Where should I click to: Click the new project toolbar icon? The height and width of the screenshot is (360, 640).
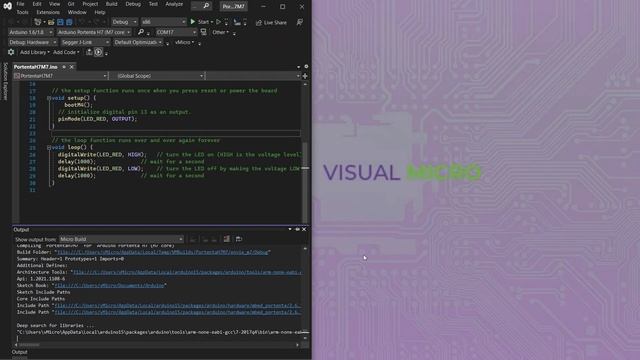[38, 22]
